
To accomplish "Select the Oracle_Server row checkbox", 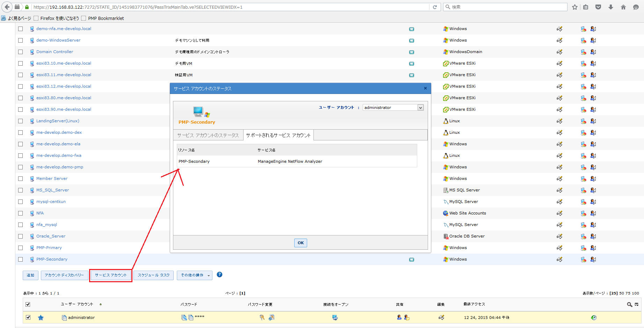I will point(21,236).
